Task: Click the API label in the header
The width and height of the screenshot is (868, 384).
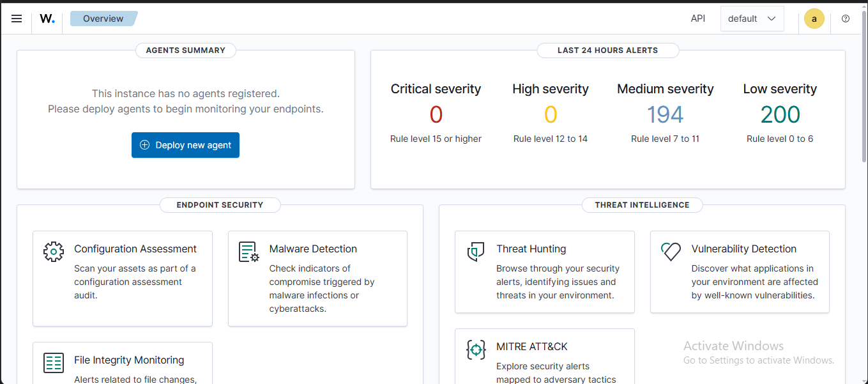Action: point(698,19)
